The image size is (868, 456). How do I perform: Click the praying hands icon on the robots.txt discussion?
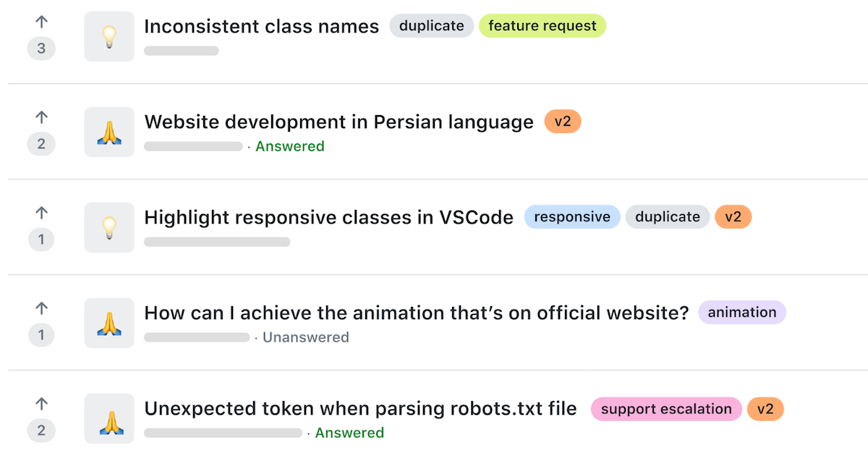pyautogui.click(x=109, y=418)
